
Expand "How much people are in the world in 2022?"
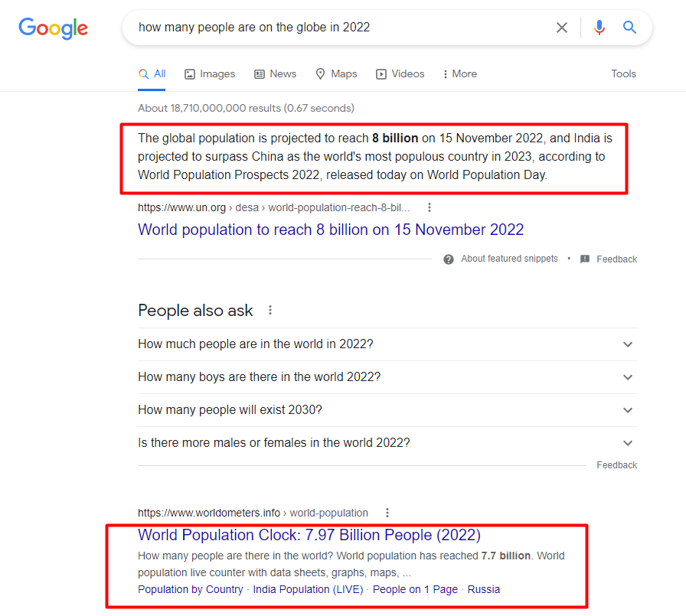pyautogui.click(x=387, y=344)
